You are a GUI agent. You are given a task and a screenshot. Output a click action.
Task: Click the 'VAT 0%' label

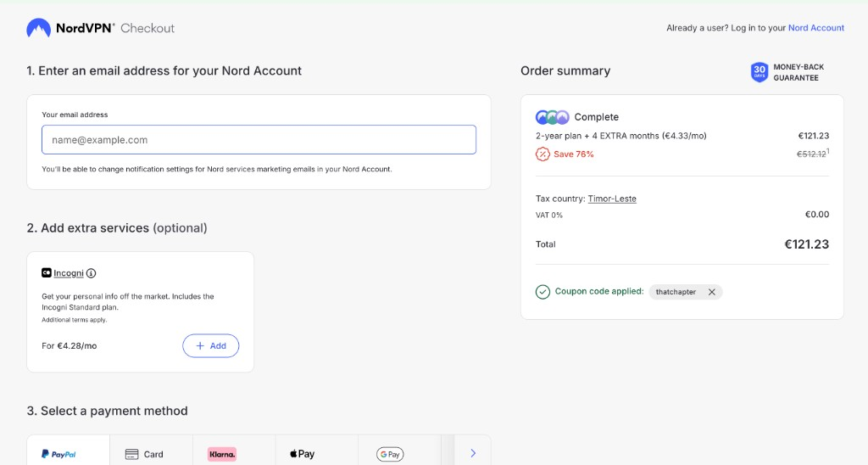[549, 215]
